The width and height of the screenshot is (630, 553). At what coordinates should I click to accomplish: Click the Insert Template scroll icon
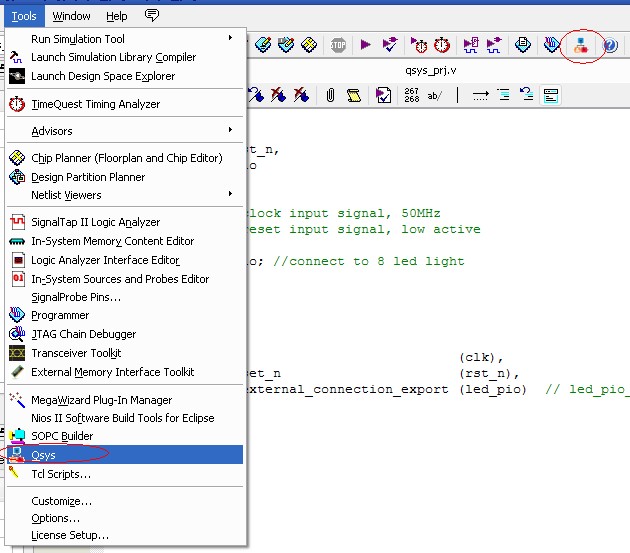pyautogui.click(x=354, y=95)
